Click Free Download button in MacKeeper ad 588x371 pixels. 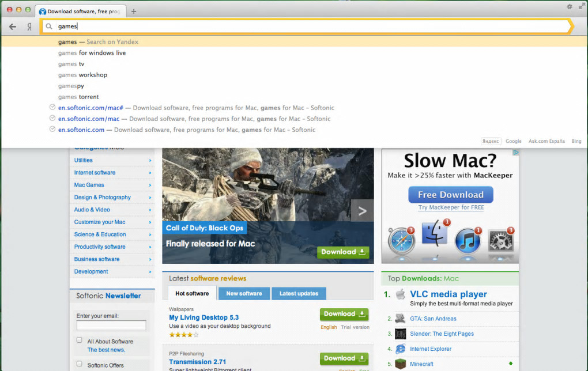pos(451,195)
